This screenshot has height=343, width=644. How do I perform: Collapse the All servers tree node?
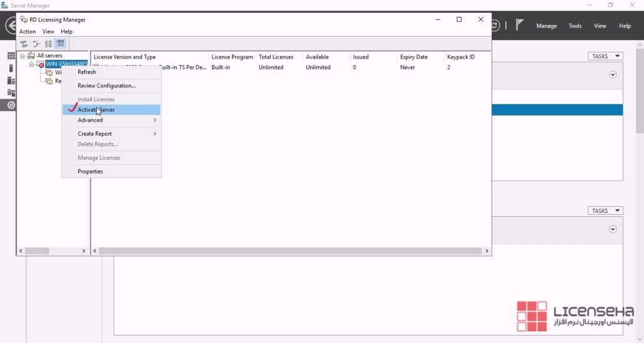(x=23, y=56)
